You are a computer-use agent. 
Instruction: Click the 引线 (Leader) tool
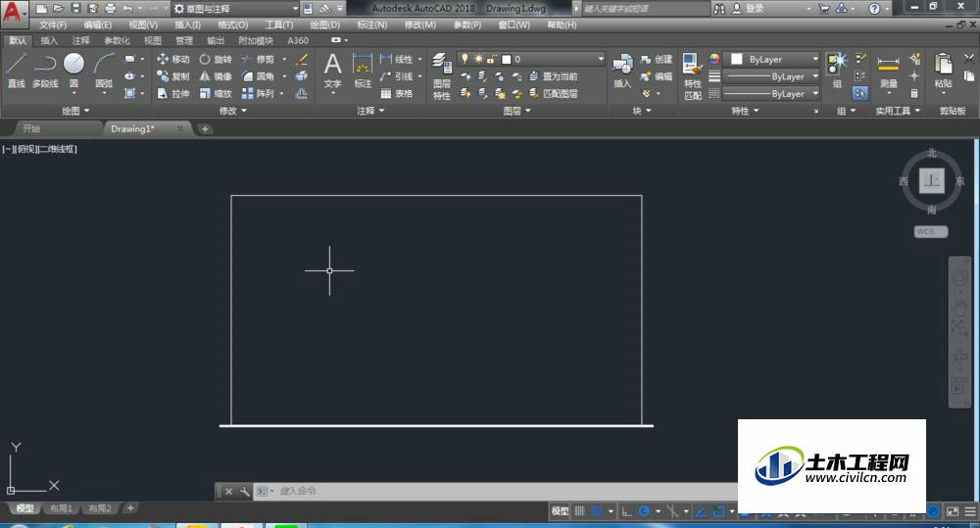coord(396,76)
